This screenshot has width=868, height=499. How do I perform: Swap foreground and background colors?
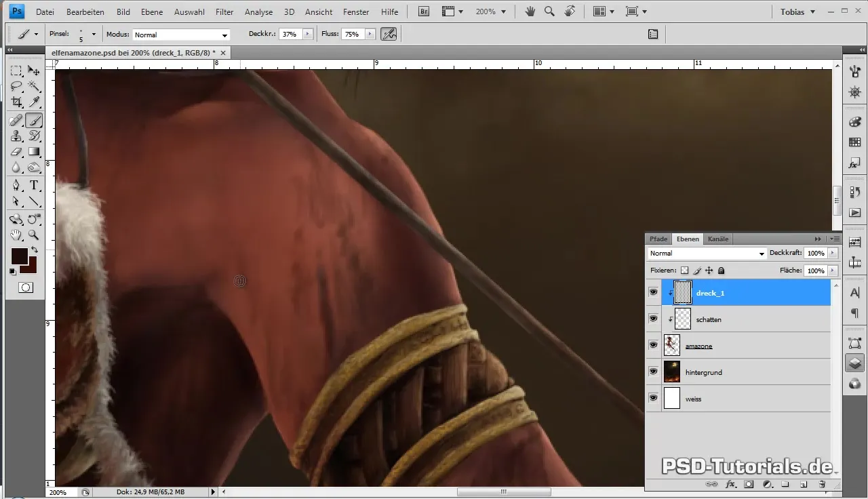[35, 250]
